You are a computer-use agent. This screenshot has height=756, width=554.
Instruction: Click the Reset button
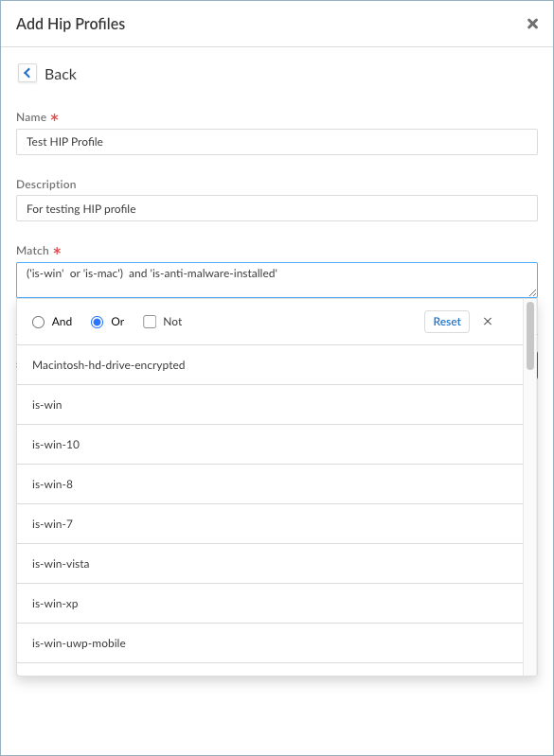coord(447,322)
